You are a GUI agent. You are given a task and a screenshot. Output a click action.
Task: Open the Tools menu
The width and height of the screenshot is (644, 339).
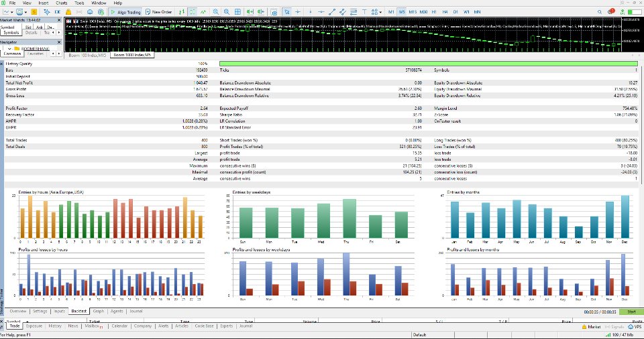pyautogui.click(x=79, y=3)
